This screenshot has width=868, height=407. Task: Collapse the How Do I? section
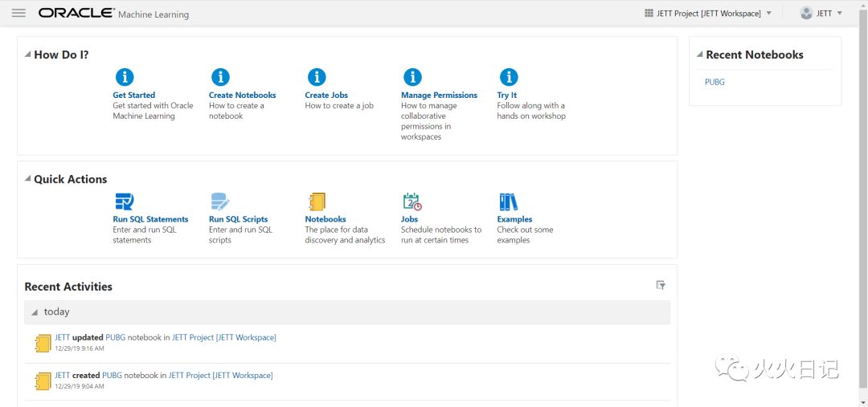click(27, 55)
